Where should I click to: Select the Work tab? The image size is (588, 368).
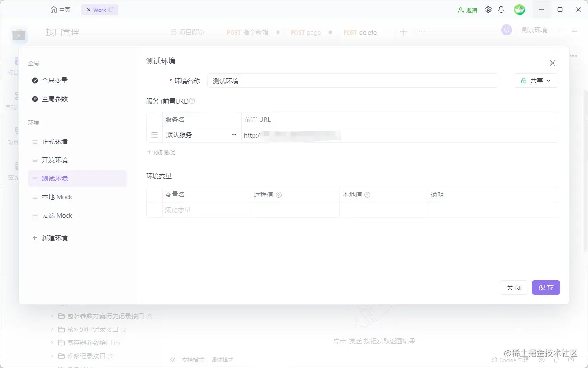click(100, 10)
